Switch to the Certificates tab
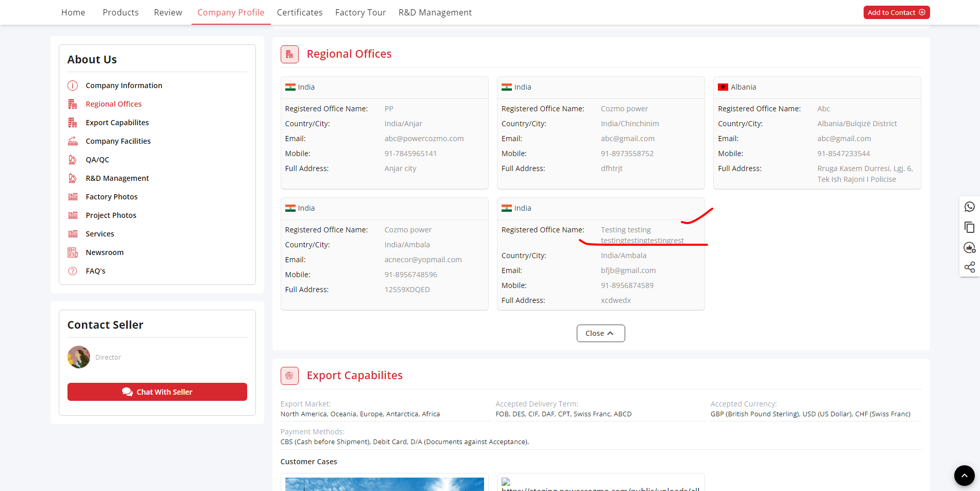 (299, 12)
